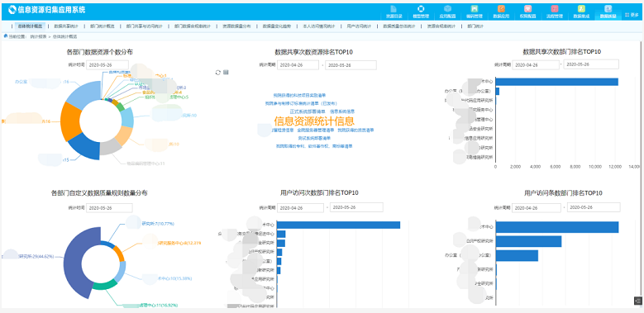Switch to 资源合规率统计 tab
This screenshot has width=644, height=313.
click(x=441, y=26)
